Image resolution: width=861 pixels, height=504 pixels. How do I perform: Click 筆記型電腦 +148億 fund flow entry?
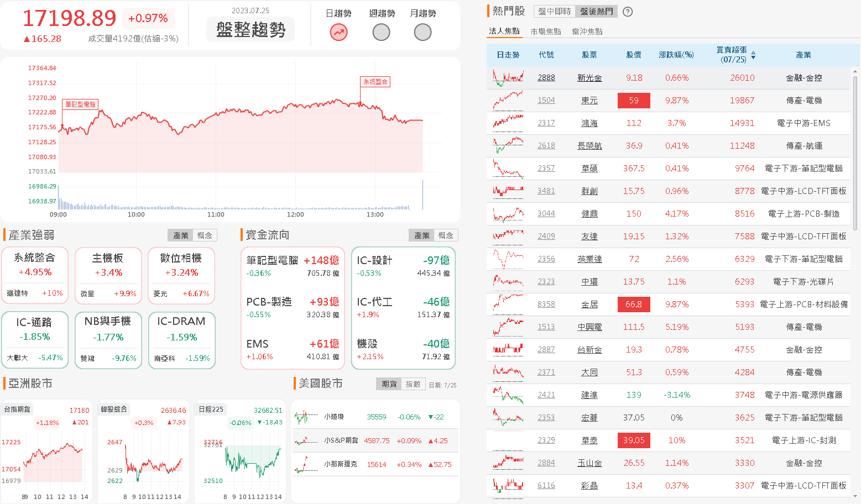(x=293, y=266)
